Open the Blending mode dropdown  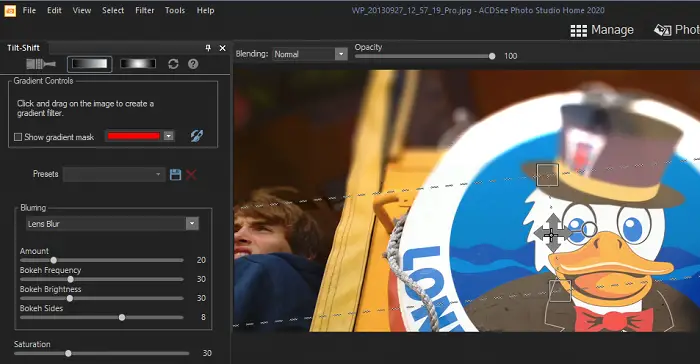coord(309,54)
